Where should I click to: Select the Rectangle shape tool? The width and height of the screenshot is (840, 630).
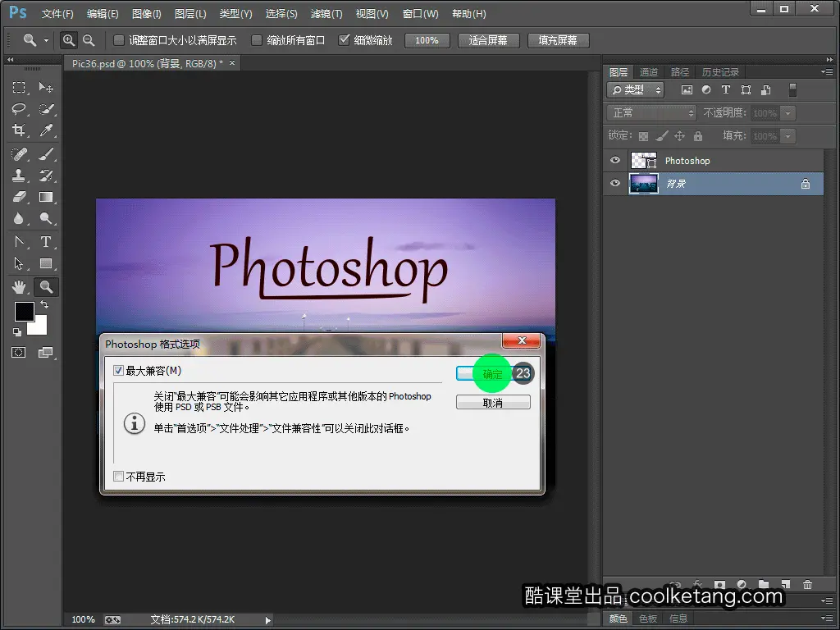(46, 263)
